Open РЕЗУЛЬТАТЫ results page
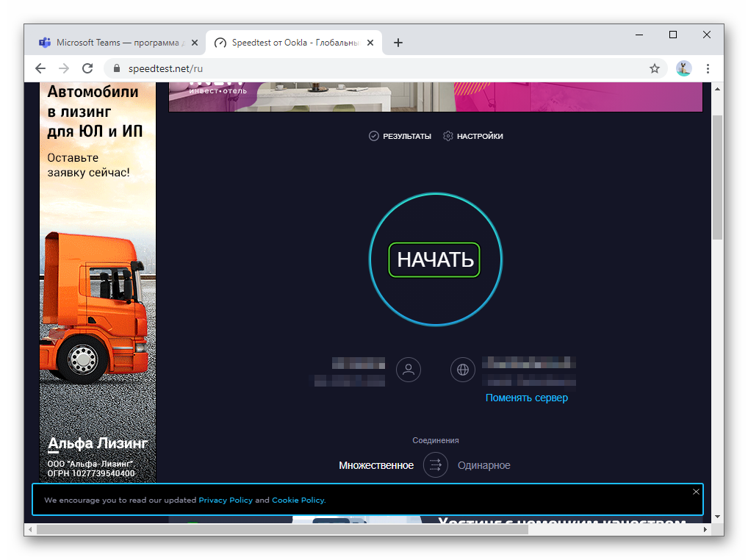Viewport: 748px width, 560px height. (400, 137)
